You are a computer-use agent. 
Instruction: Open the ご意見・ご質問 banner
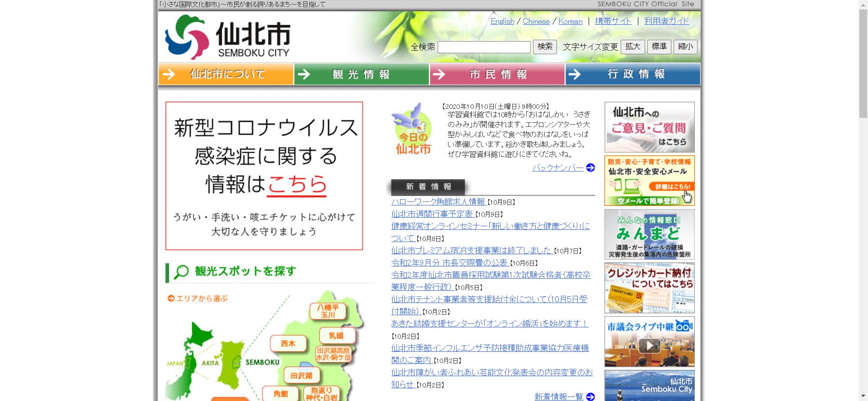tap(650, 127)
